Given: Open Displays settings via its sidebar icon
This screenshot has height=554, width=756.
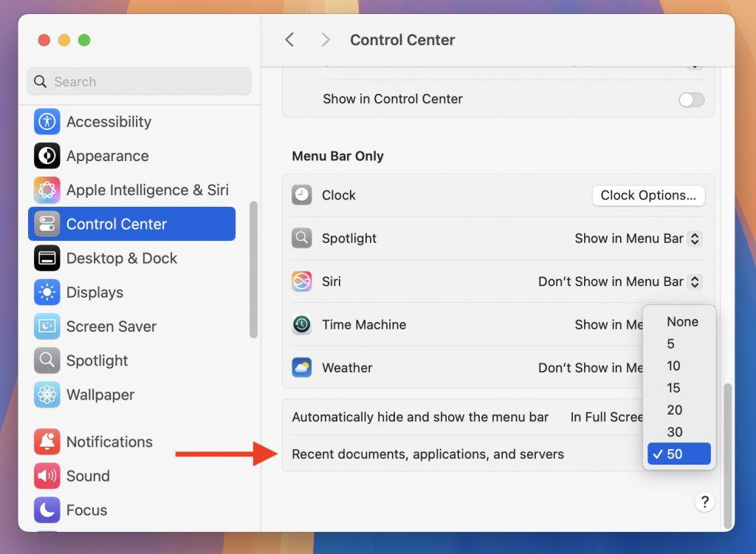Looking at the screenshot, I should (47, 292).
